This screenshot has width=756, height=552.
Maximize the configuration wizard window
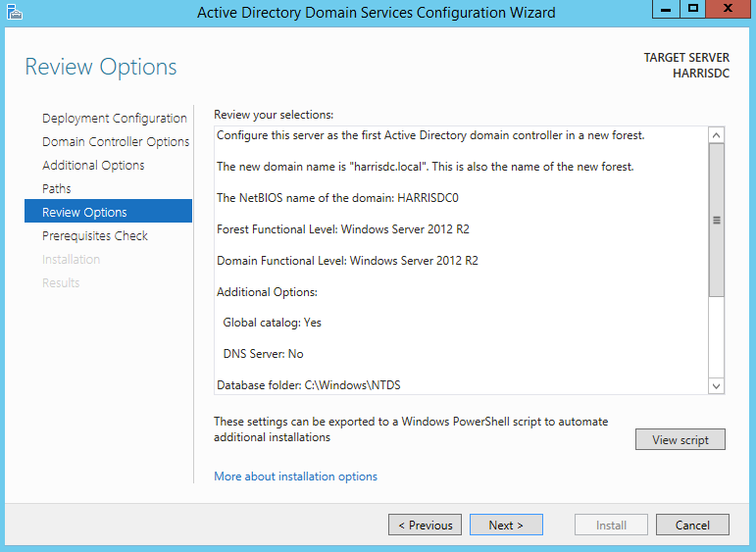click(x=693, y=10)
